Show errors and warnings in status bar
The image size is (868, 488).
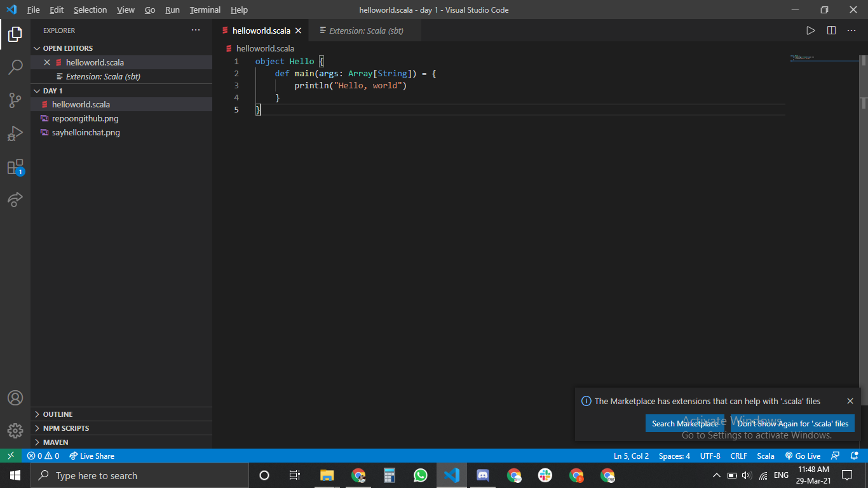coord(43,456)
